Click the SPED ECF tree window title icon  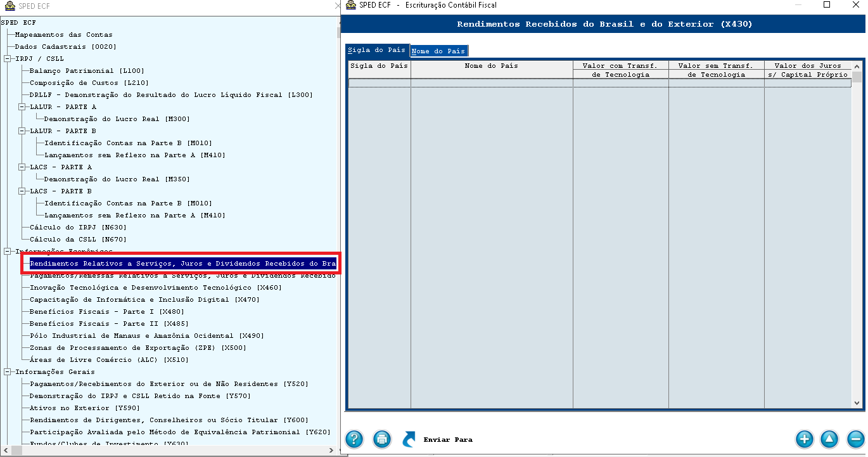click(x=9, y=6)
